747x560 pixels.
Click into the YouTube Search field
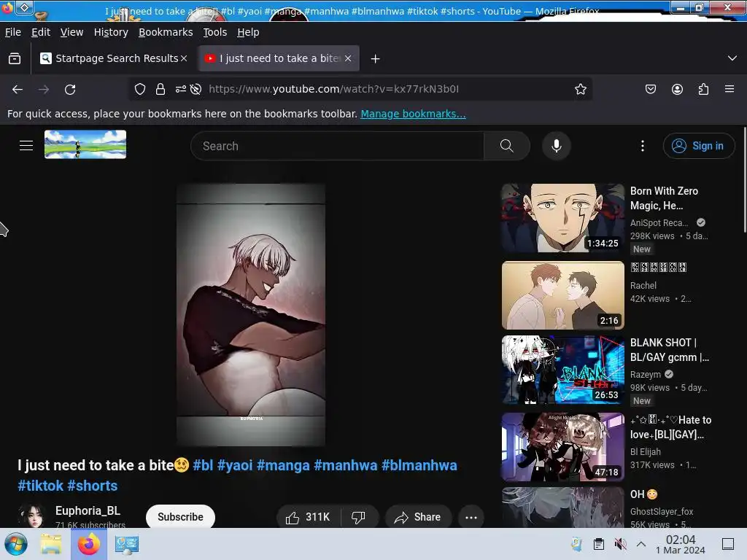[x=337, y=146]
